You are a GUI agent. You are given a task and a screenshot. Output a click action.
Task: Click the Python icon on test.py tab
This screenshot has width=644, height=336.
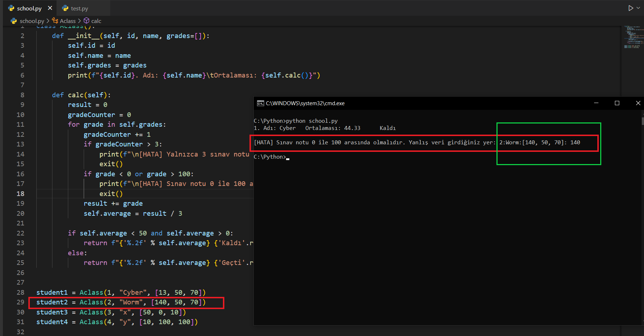coord(65,8)
